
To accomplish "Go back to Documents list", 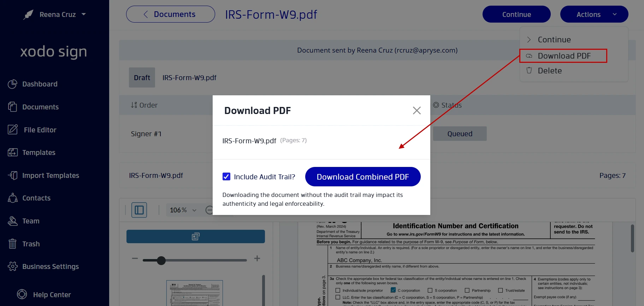I will point(171,14).
